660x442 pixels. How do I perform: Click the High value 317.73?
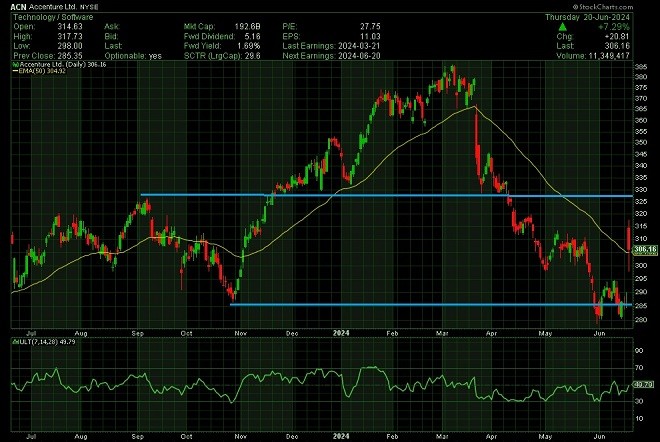tap(70, 37)
